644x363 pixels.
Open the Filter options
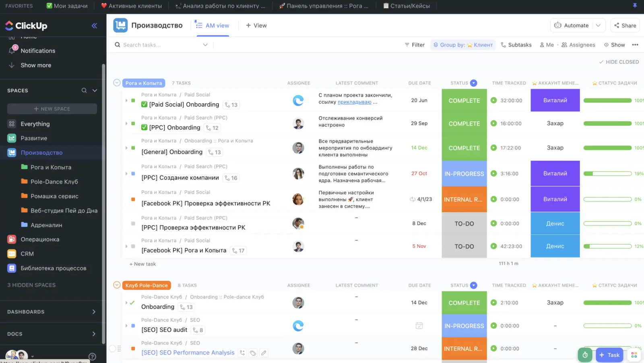click(x=415, y=45)
